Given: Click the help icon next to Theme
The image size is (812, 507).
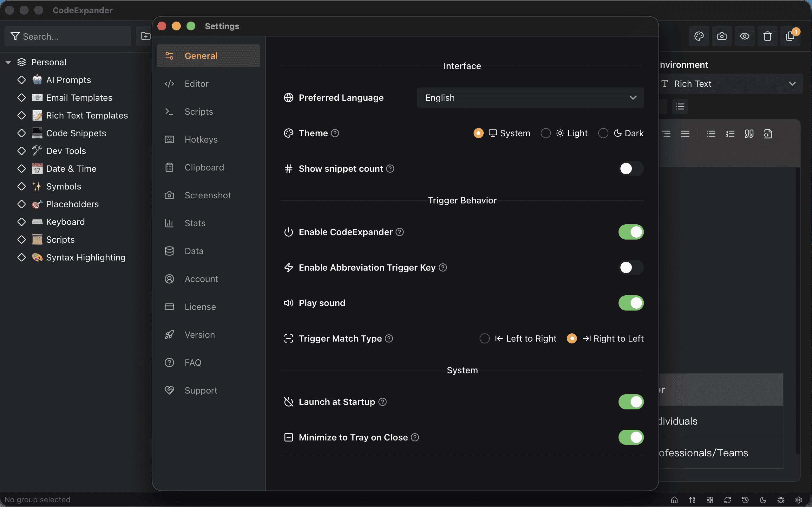Looking at the screenshot, I should click(x=335, y=133).
